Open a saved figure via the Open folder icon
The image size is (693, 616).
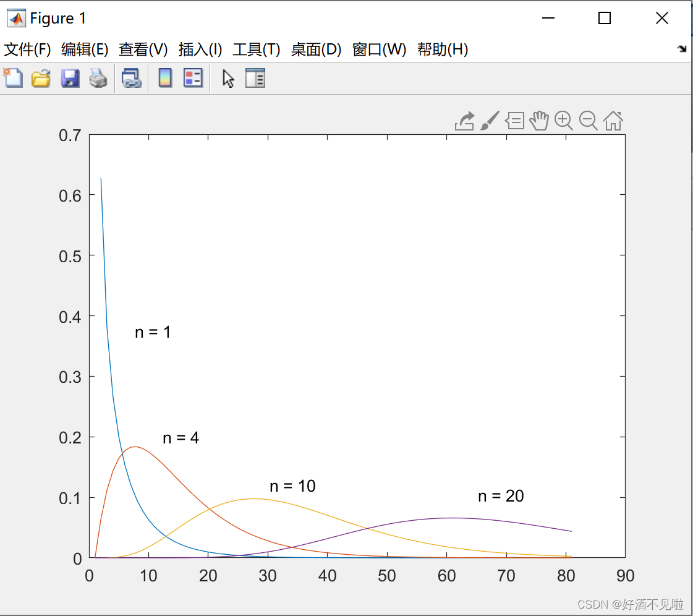[x=41, y=78]
